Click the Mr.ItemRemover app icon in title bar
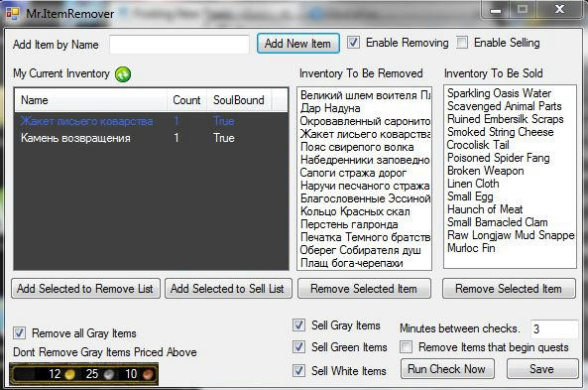 [12, 14]
